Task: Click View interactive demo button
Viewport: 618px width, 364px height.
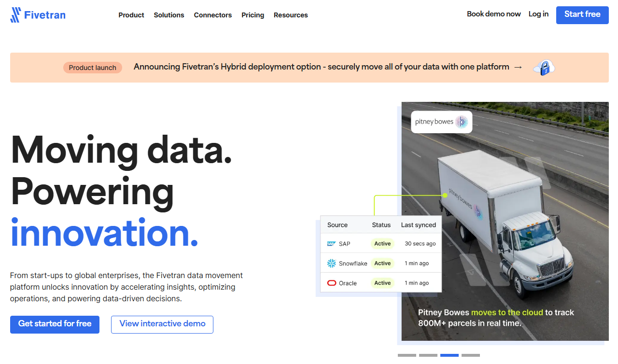Action: click(162, 324)
